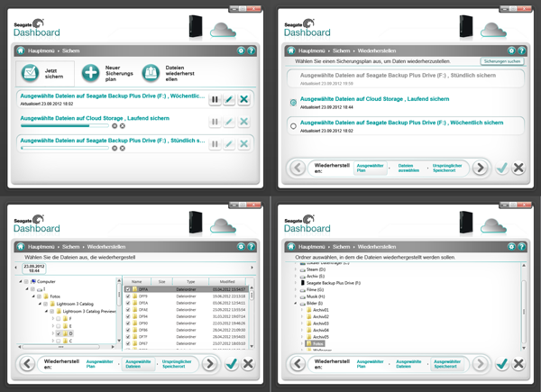Toggle the Computer checkbox in the tree

26,282
